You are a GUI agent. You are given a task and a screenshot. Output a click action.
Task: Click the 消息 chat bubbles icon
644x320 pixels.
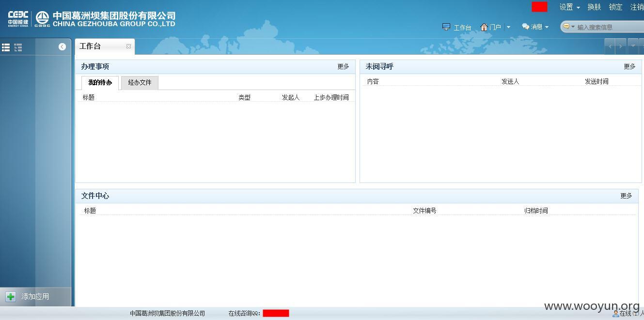pyautogui.click(x=526, y=27)
